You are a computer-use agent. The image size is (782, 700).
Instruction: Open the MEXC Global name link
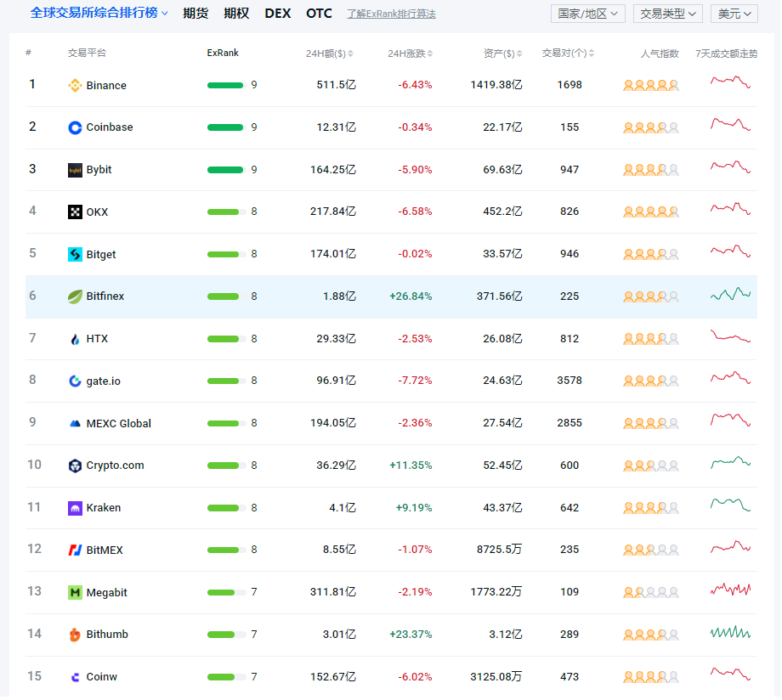(119, 424)
